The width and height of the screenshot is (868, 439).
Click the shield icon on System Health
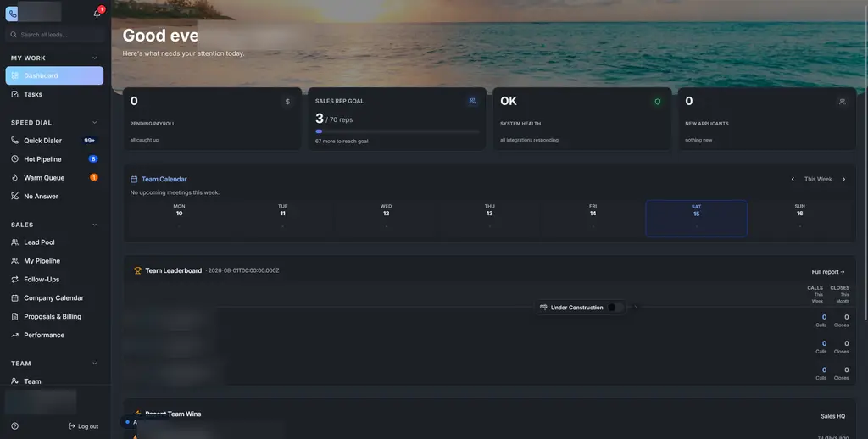658,102
